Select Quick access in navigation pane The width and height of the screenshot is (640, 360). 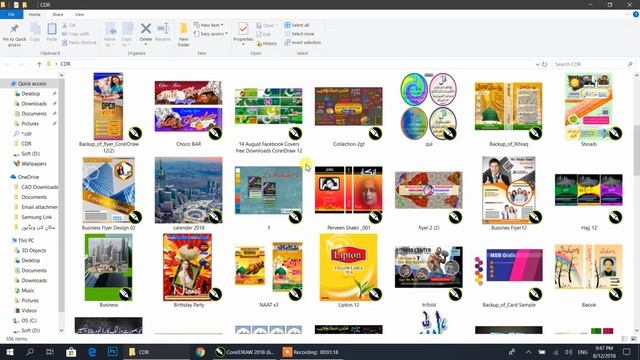32,84
